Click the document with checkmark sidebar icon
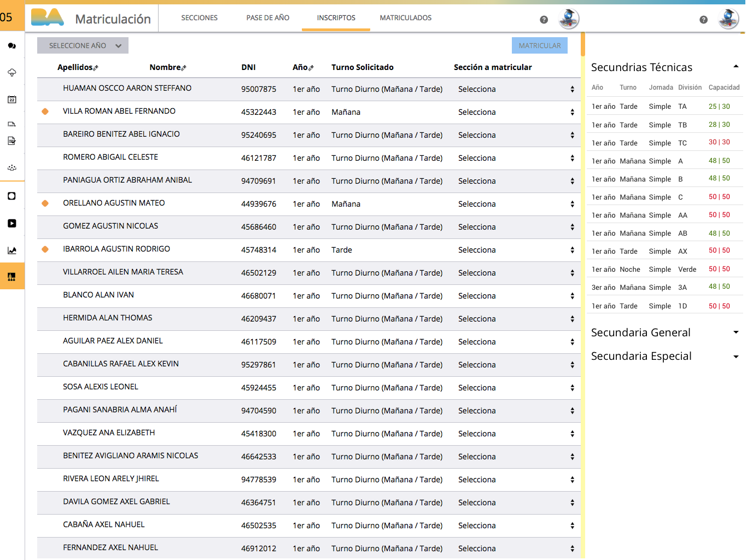 point(11,141)
